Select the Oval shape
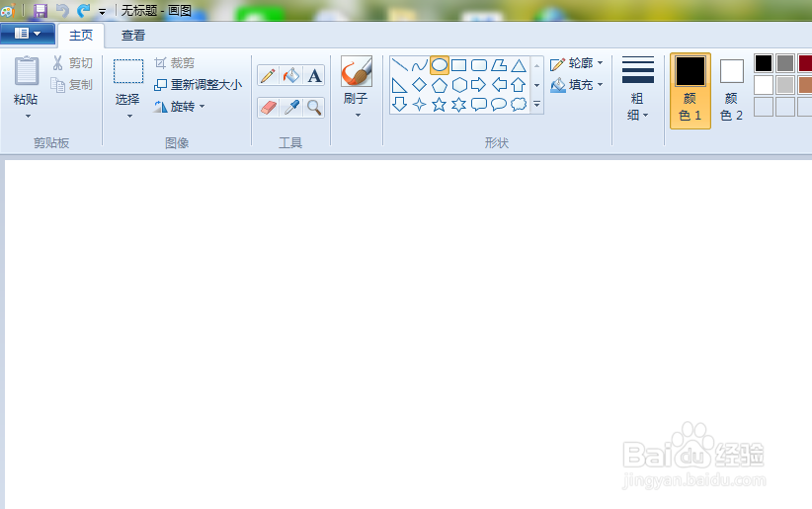 point(440,65)
